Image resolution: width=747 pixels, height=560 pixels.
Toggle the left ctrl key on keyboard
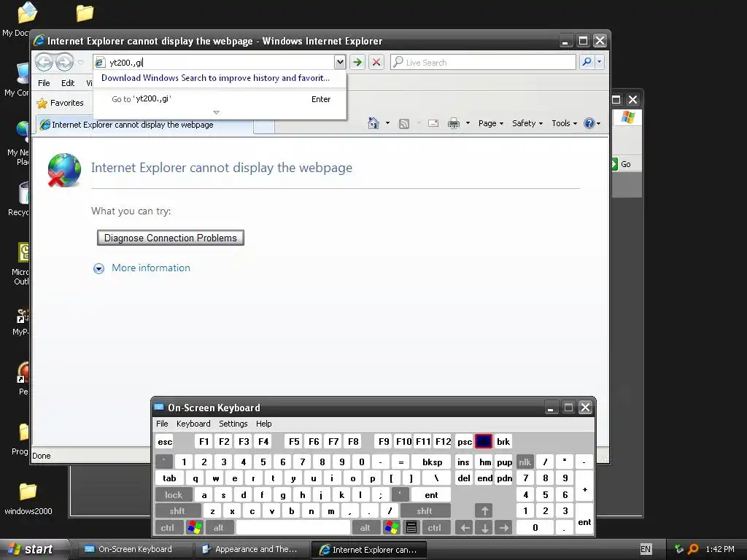[x=168, y=528]
